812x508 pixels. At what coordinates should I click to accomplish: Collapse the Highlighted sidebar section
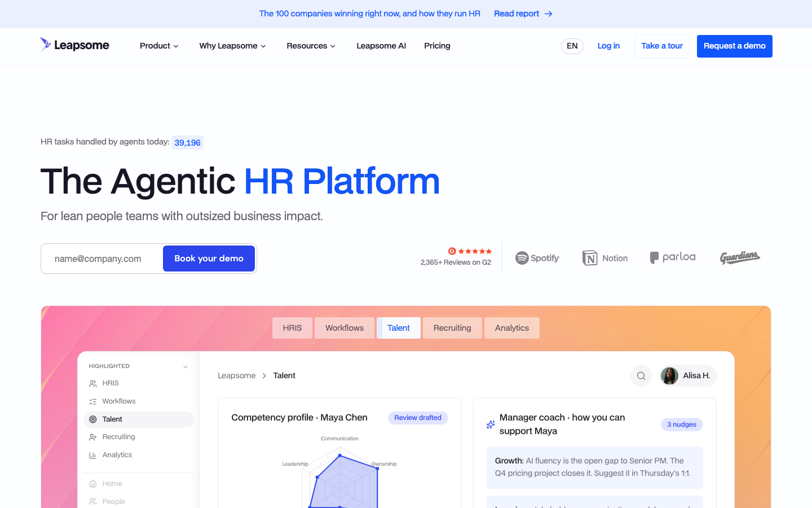186,366
